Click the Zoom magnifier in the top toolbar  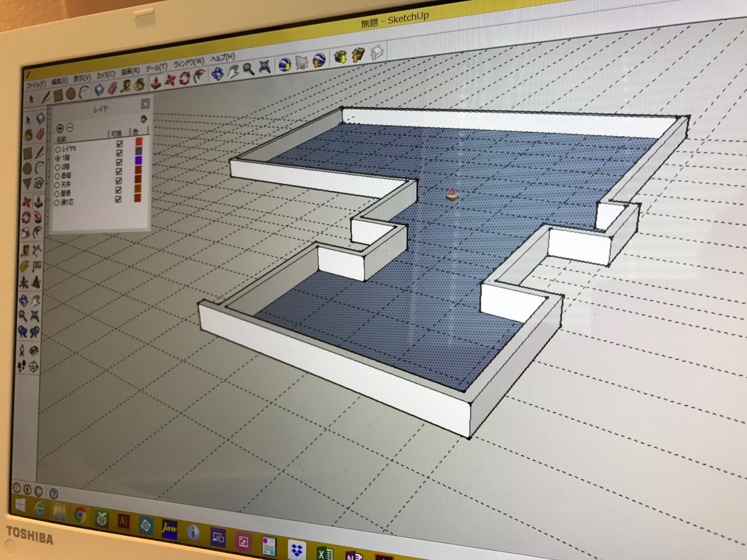tap(249, 69)
